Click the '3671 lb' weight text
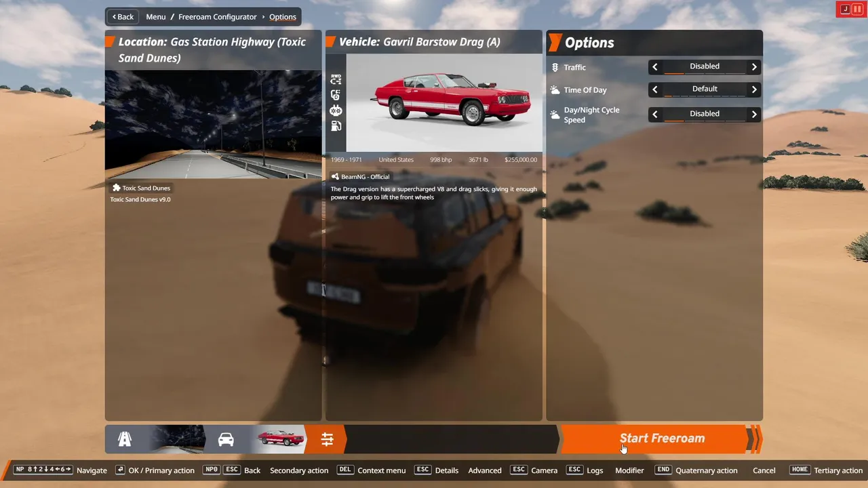 click(x=479, y=160)
